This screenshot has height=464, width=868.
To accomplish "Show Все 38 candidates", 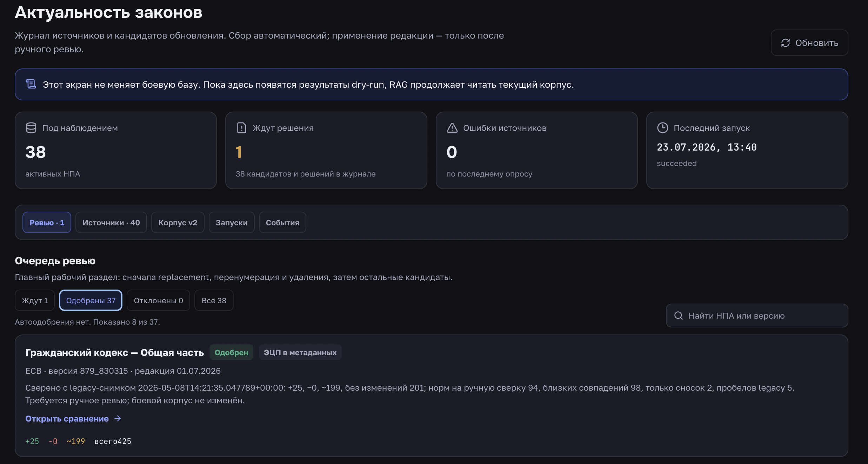I will 214,300.
